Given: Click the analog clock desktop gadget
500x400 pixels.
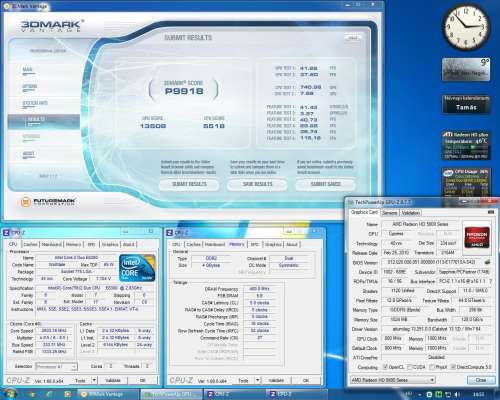Looking at the screenshot, I should click(x=466, y=26).
